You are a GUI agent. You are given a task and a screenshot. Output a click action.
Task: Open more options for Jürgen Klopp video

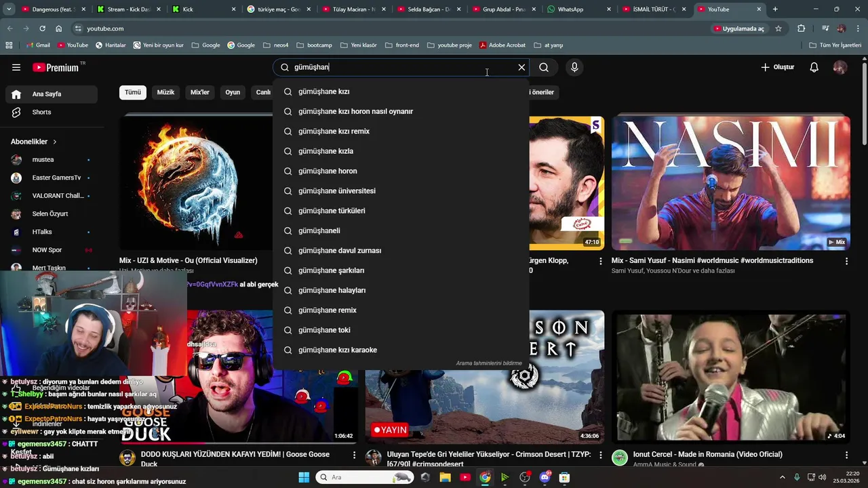600,261
